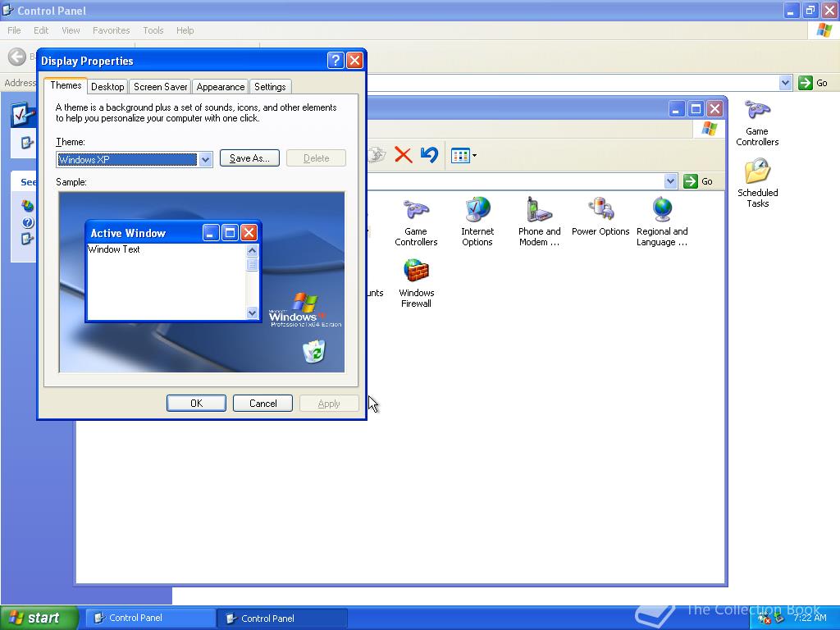Viewport: 840px width, 630px height.
Task: Open the Edit menu
Action: click(x=41, y=30)
